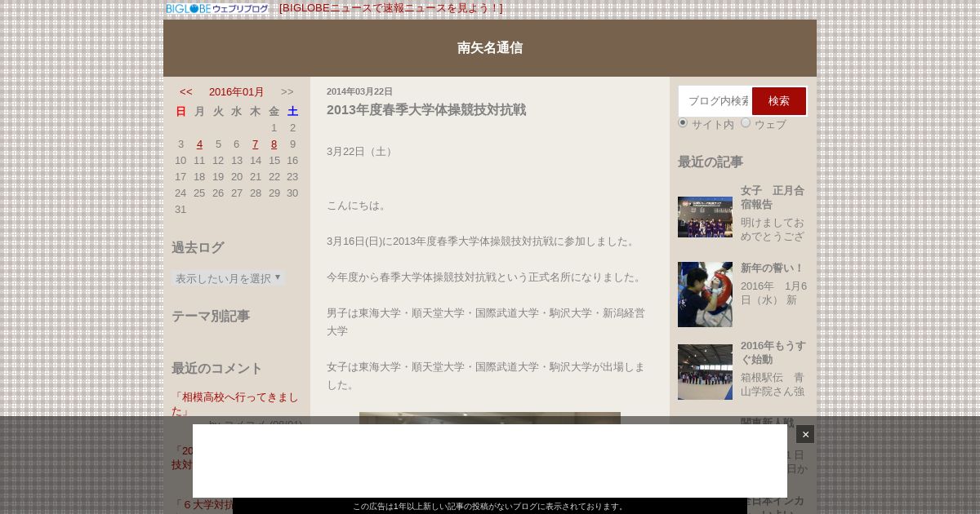The image size is (980, 514).
Task: Open the 南矢名通信 blog title
Action: [x=490, y=48]
